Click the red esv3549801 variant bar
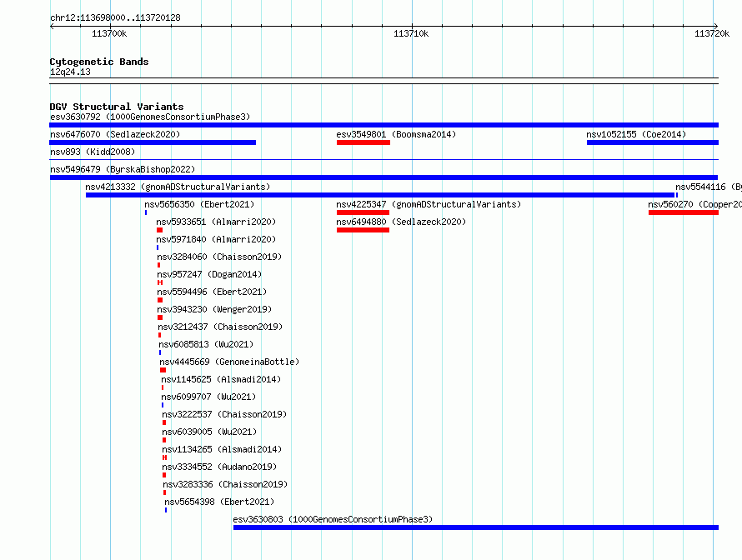This screenshot has width=742, height=560. 363,142
